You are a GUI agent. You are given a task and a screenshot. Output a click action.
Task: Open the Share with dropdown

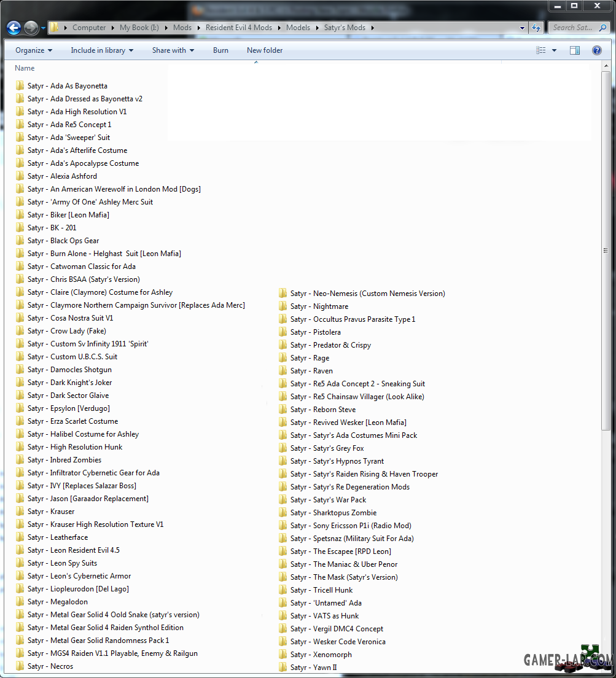173,50
